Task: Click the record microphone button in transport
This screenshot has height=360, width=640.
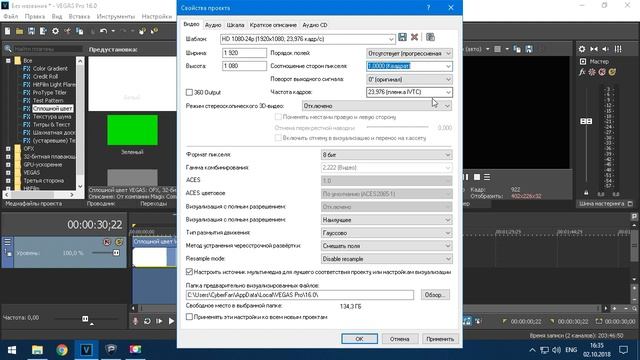Action: click(135, 321)
